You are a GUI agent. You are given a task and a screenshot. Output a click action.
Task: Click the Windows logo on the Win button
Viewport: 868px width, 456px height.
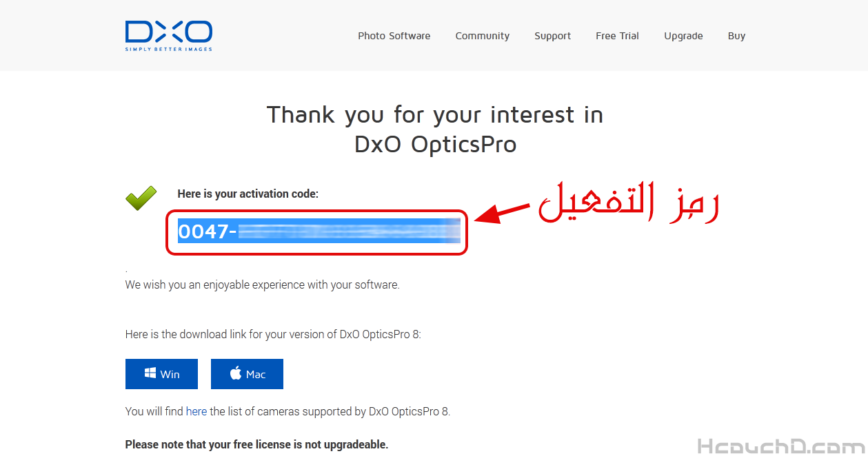[150, 373]
